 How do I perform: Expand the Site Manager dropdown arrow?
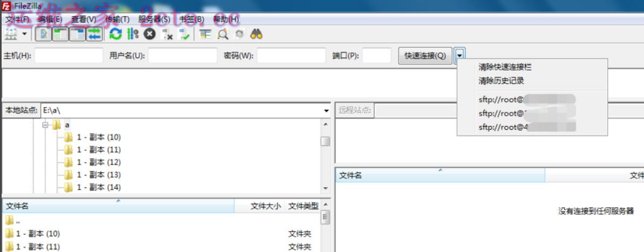(24, 34)
